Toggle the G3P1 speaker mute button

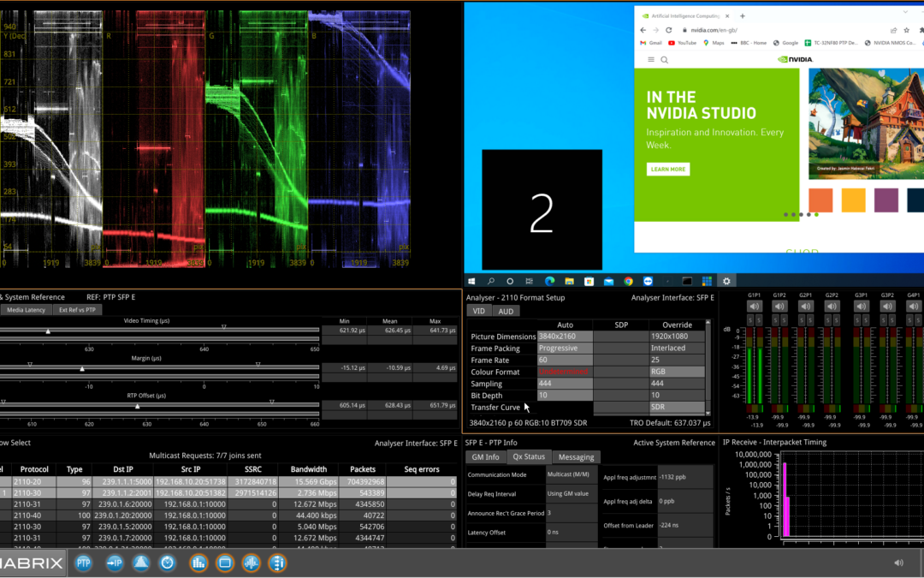coord(860,307)
